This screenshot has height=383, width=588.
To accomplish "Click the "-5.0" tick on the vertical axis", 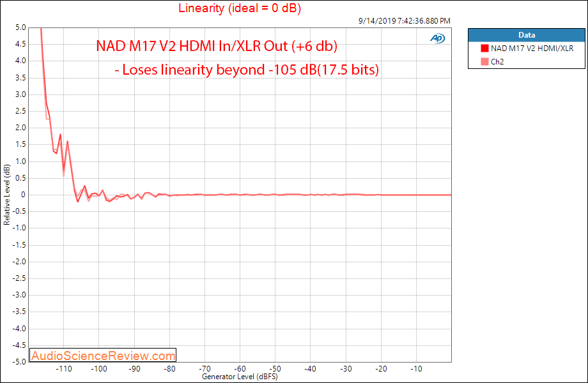I will click(x=20, y=362).
